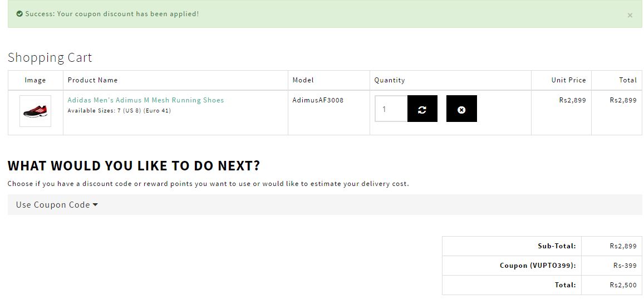The image size is (644, 299).
Task: Click the Unit Price column header
Action: pos(568,80)
